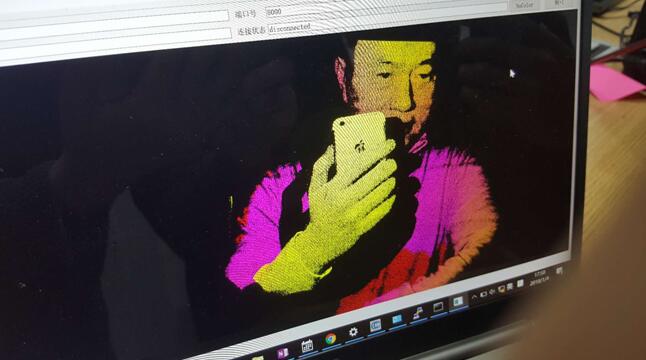This screenshot has height=360, width=646.
Task: Open the taskbar clock and date
Action: [540, 276]
